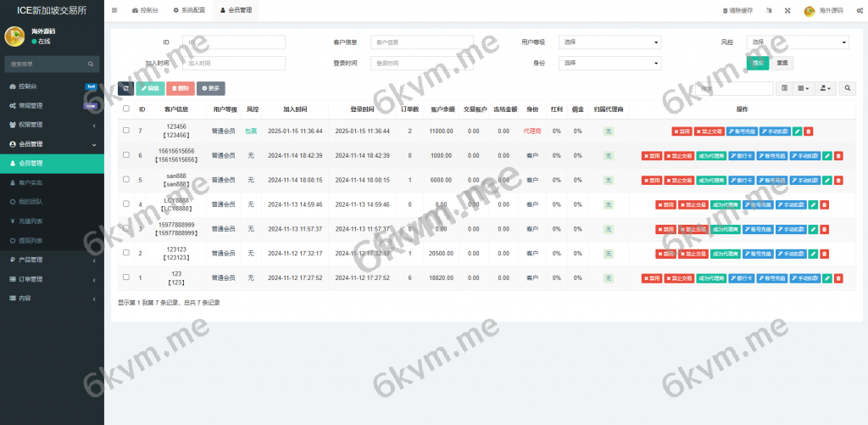
Task: Tick the checkbox for member ID 7
Action: pos(126,131)
